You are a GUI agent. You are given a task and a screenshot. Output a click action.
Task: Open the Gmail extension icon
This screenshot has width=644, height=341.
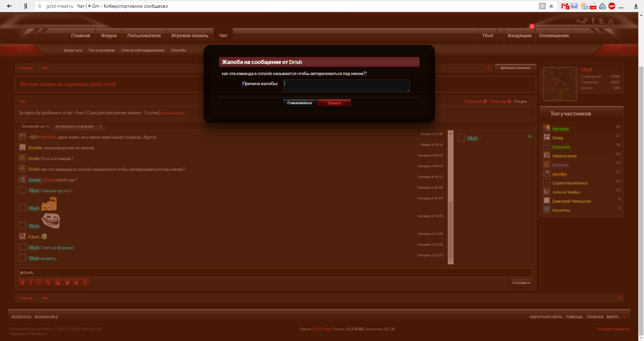coord(565,6)
